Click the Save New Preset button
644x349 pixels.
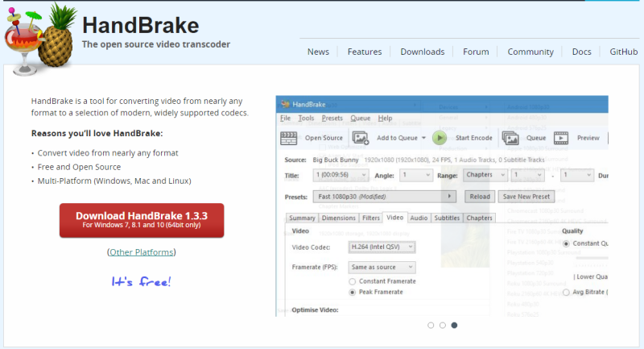526,197
